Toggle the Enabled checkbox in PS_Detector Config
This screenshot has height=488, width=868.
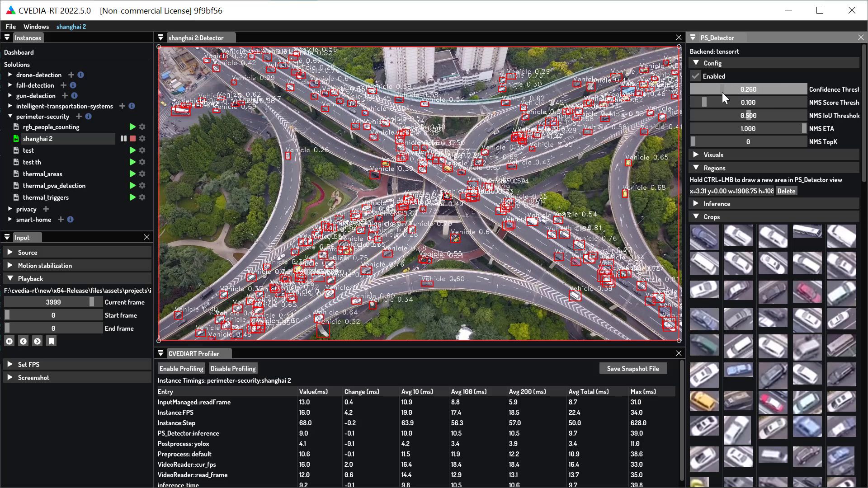click(695, 76)
